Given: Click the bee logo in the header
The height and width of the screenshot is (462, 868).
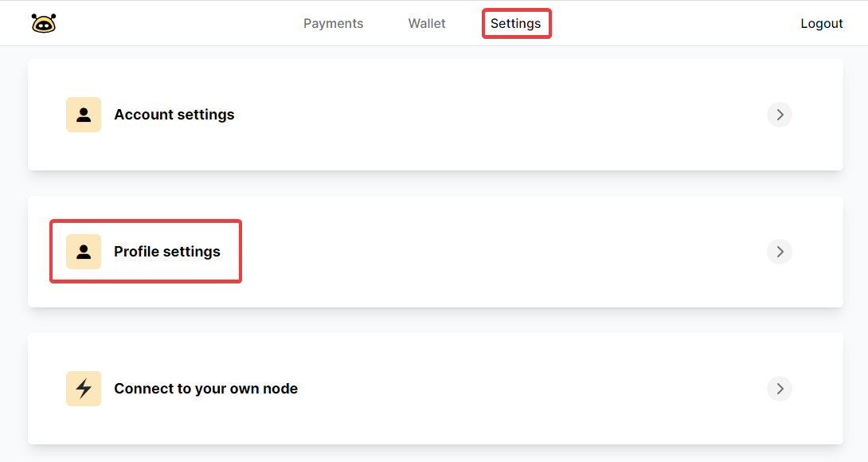Looking at the screenshot, I should (44, 23).
